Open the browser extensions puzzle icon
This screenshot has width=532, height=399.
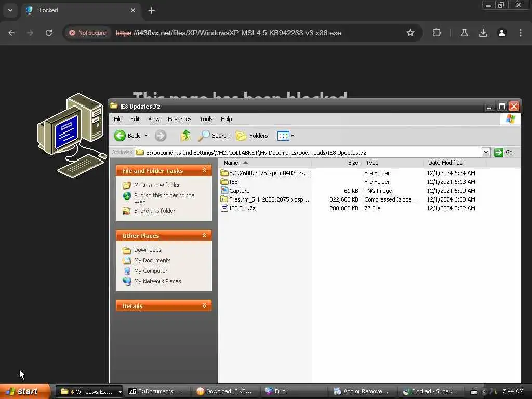[x=436, y=33]
